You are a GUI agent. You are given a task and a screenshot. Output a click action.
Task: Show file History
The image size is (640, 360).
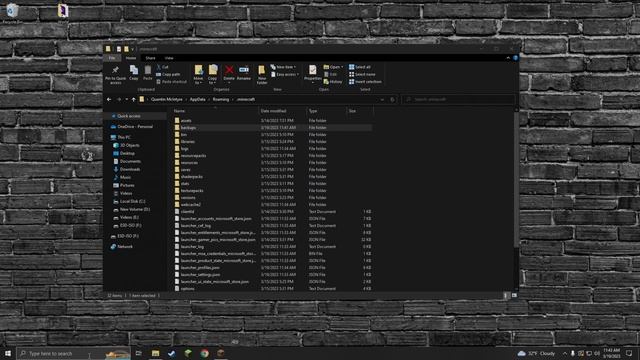click(x=333, y=82)
